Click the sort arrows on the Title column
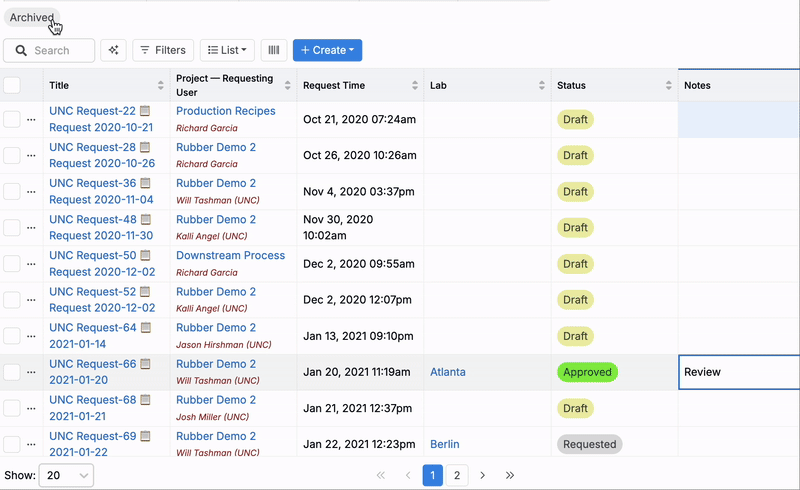Screen dimensions: 800x490 point(161,86)
